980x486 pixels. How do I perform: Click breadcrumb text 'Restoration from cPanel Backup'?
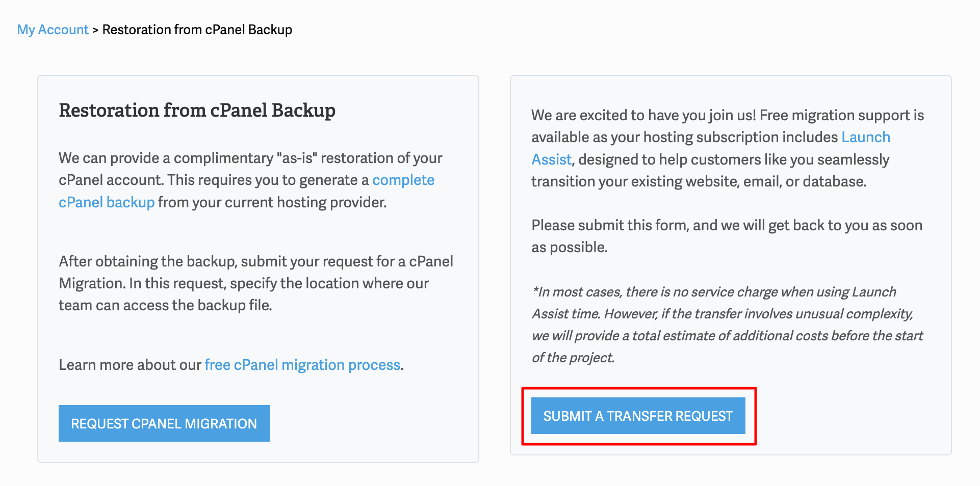pyautogui.click(x=197, y=30)
